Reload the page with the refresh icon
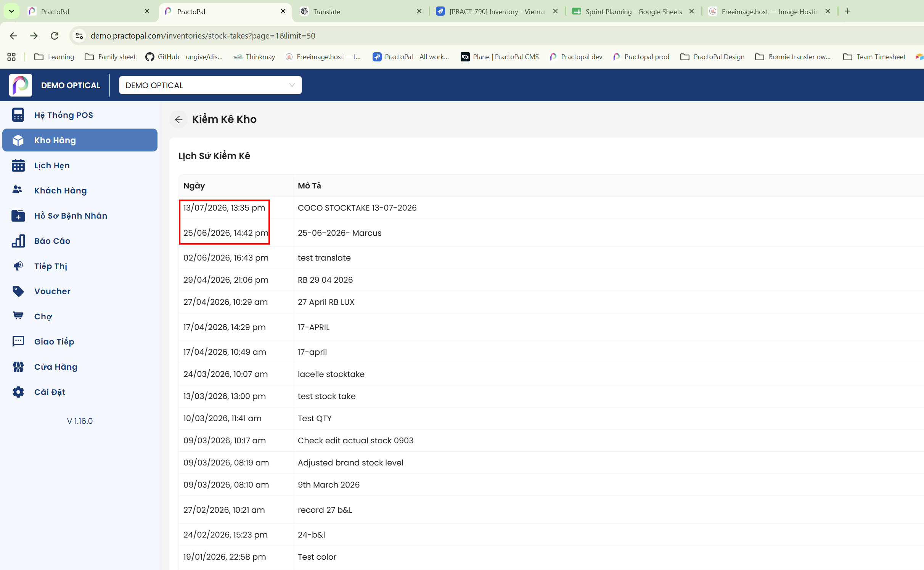Screen dimensions: 924x570 pos(55,36)
